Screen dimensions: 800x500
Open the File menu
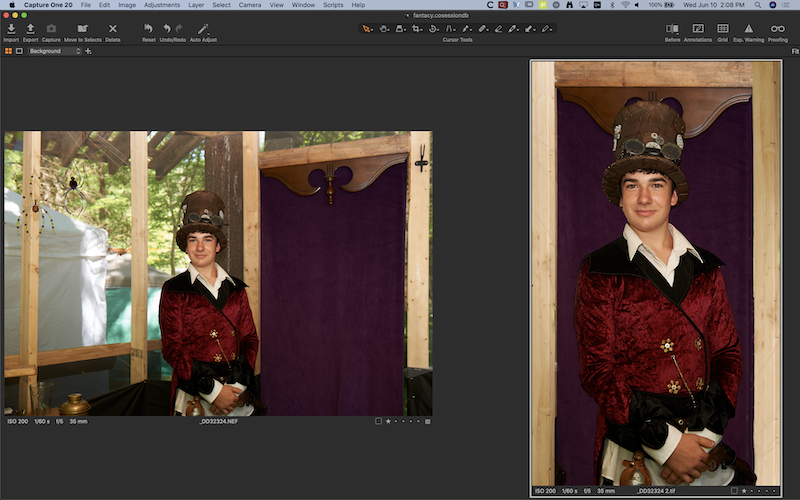[x=86, y=5]
